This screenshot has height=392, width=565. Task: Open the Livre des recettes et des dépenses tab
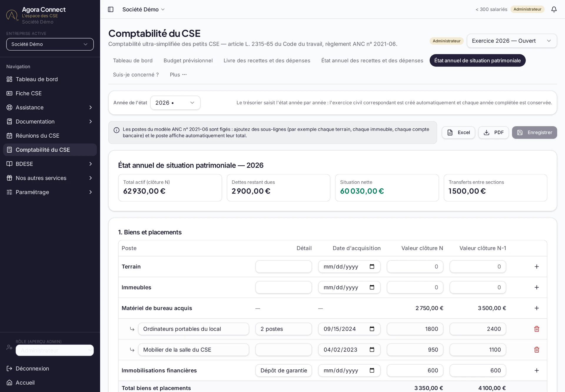pos(267,61)
